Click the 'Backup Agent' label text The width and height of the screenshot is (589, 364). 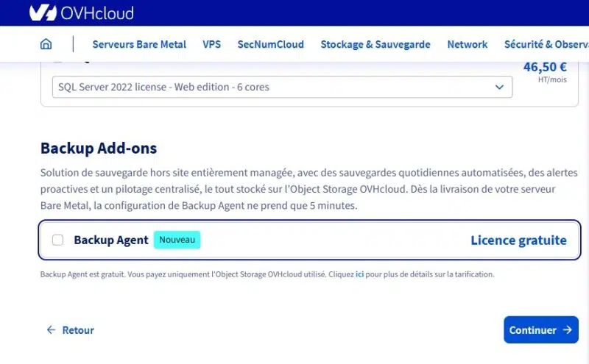(x=111, y=240)
